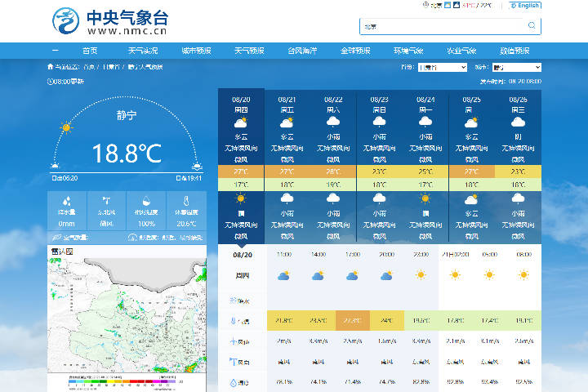588x392 pixels.
Task: Select the 08/22 forecast day column
Action: coord(333,167)
